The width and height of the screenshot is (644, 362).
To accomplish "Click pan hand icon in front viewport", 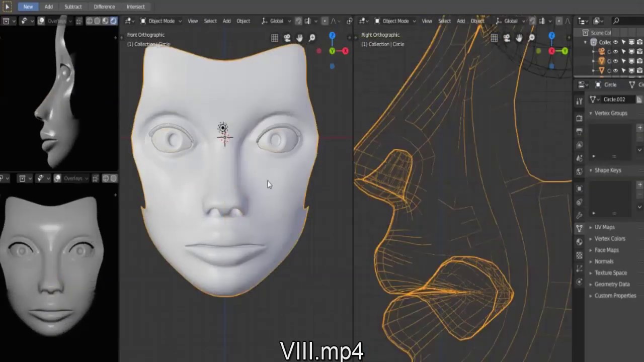I will (x=299, y=38).
